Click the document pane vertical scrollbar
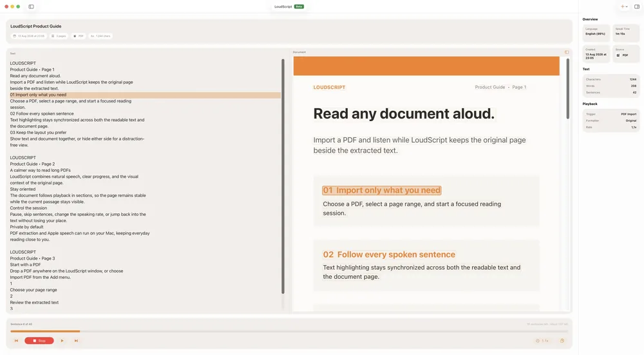Viewport: 644px width, 355px height. 568,89
